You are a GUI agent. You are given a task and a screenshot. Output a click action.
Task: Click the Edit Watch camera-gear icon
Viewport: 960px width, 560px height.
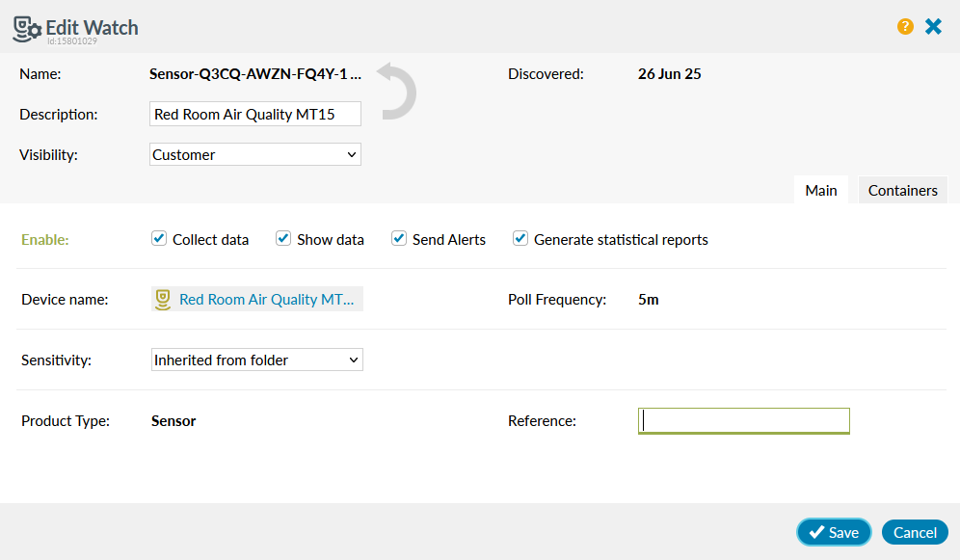[x=26, y=28]
